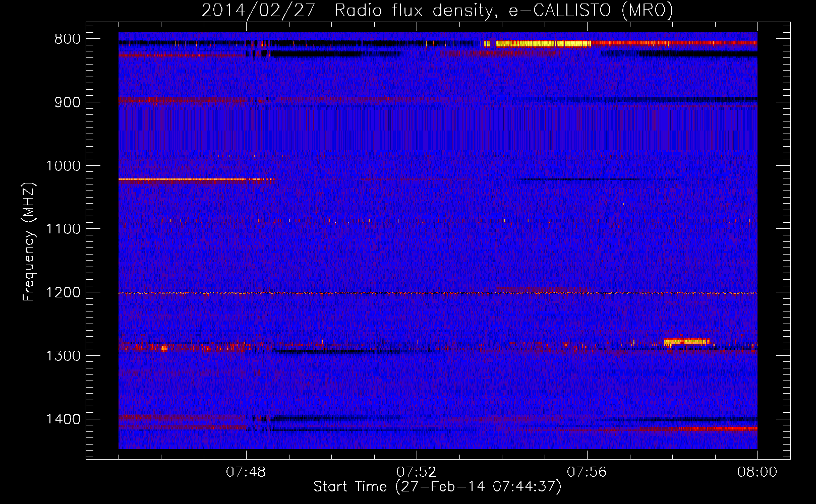
Task: Click the 'Frequency (MHZ)' axis title
Action: [29, 242]
